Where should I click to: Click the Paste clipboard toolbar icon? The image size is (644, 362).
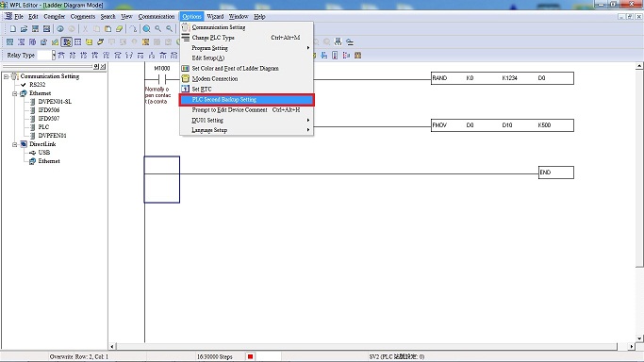108,28
